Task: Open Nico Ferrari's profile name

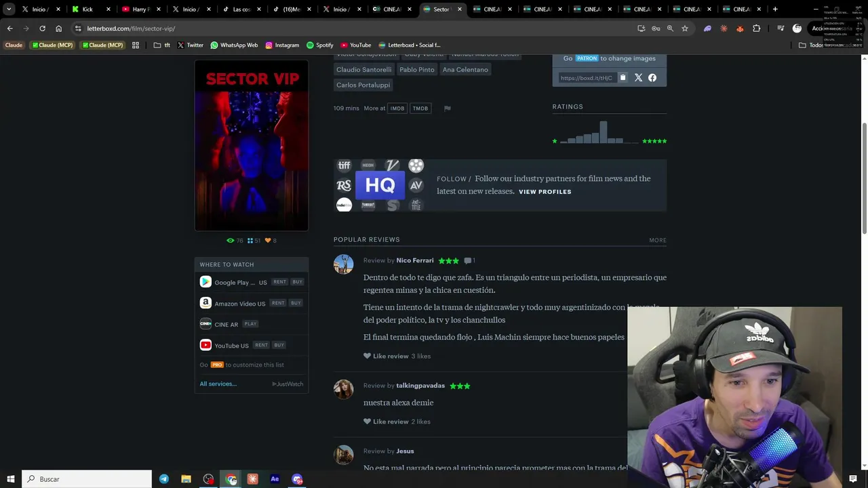Action: [415, 260]
